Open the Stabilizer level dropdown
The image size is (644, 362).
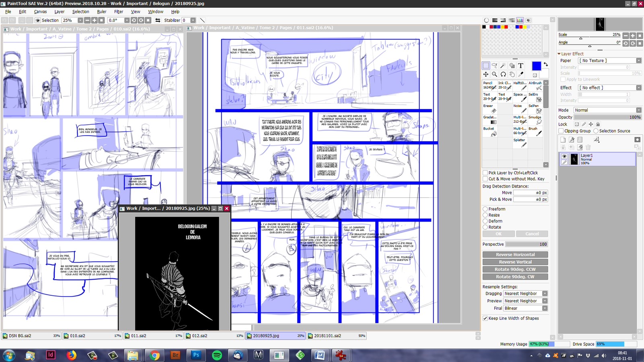(x=193, y=20)
